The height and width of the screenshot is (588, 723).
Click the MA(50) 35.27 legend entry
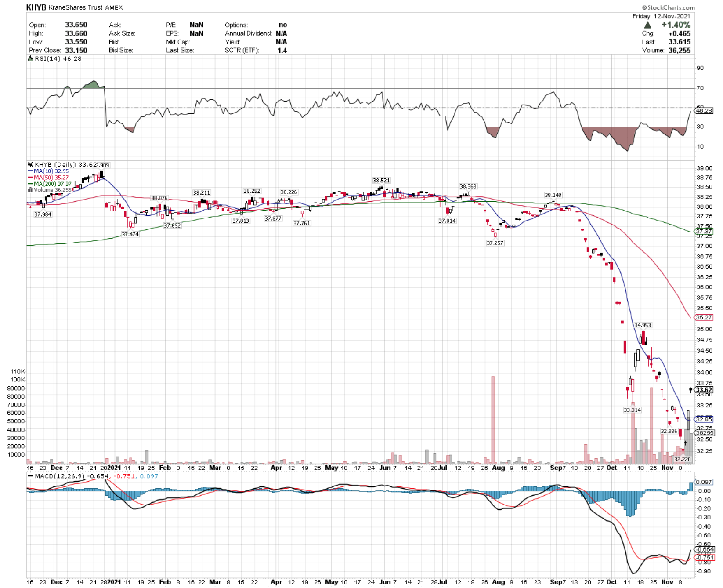pos(48,178)
